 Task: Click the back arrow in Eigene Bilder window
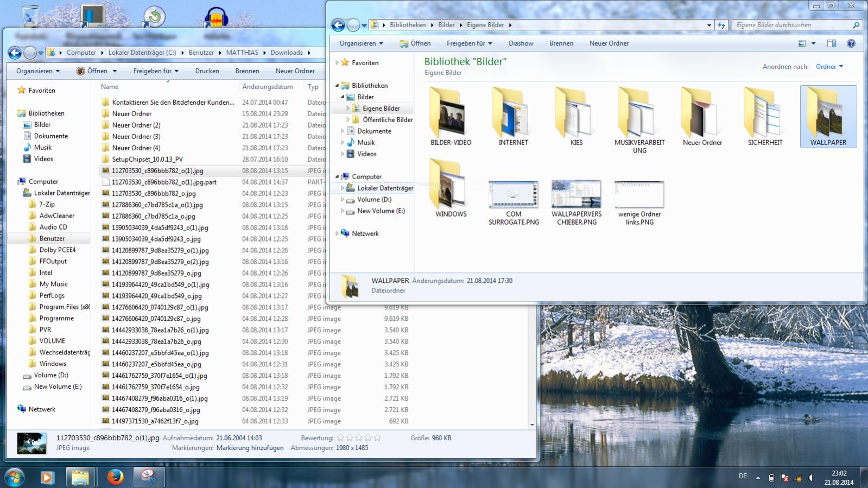pyautogui.click(x=338, y=25)
